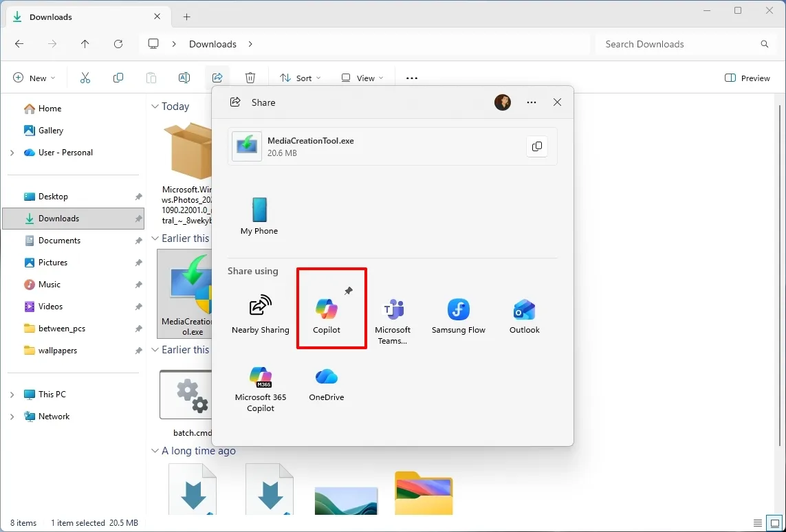The width and height of the screenshot is (786, 532).
Task: Add a new tab with plus button
Action: (186, 17)
